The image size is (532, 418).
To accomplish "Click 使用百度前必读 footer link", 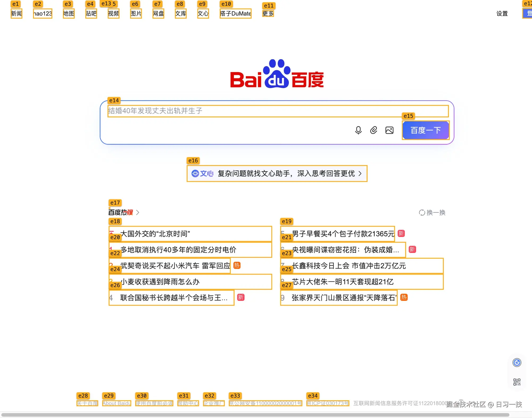I will click(154, 403).
